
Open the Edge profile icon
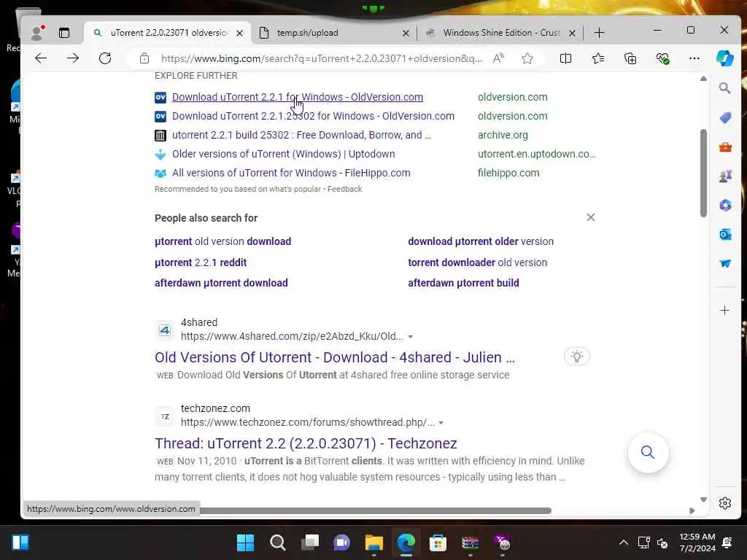[36, 32]
